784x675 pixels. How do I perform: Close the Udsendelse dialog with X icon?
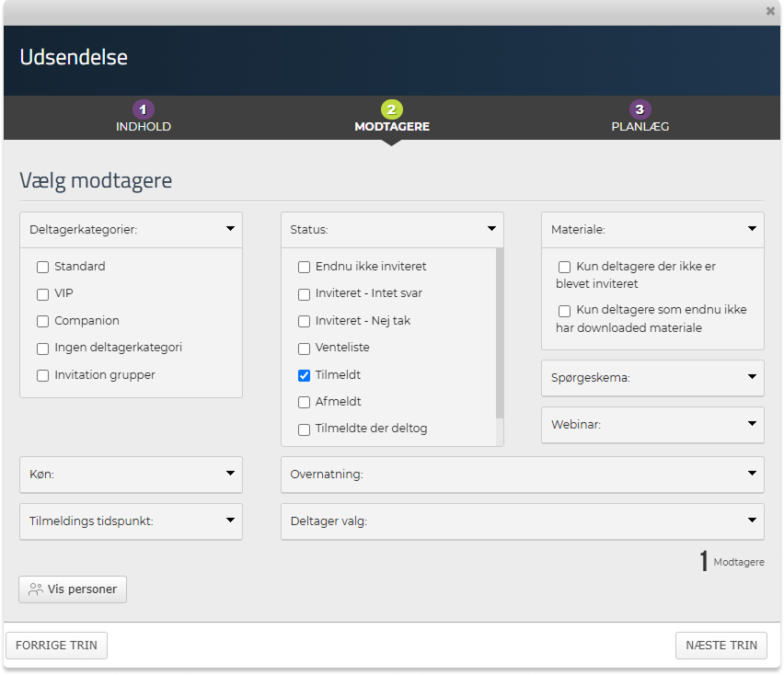[x=770, y=11]
